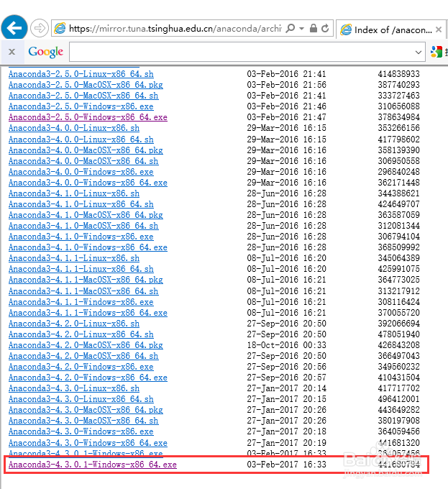Open Anaconda3-4.3.0-Linux-x86_64.sh link
The height and width of the screenshot is (489, 448).
click(x=81, y=399)
